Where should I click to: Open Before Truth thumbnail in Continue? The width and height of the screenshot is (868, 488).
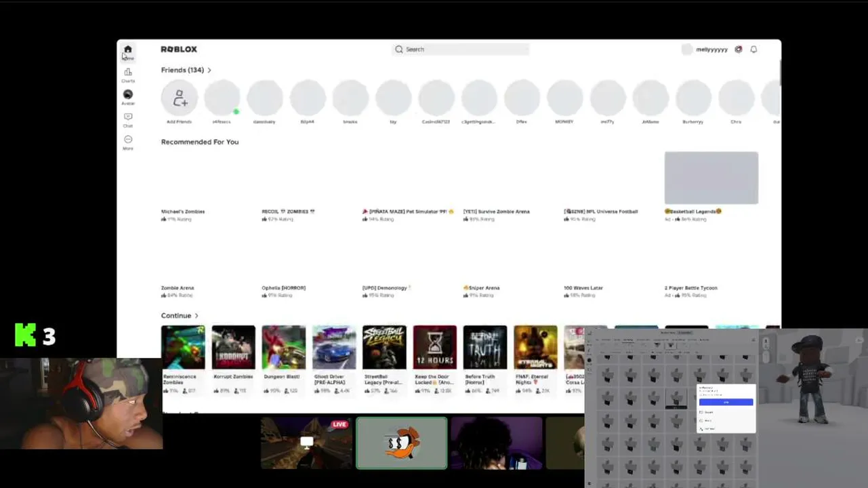click(485, 348)
